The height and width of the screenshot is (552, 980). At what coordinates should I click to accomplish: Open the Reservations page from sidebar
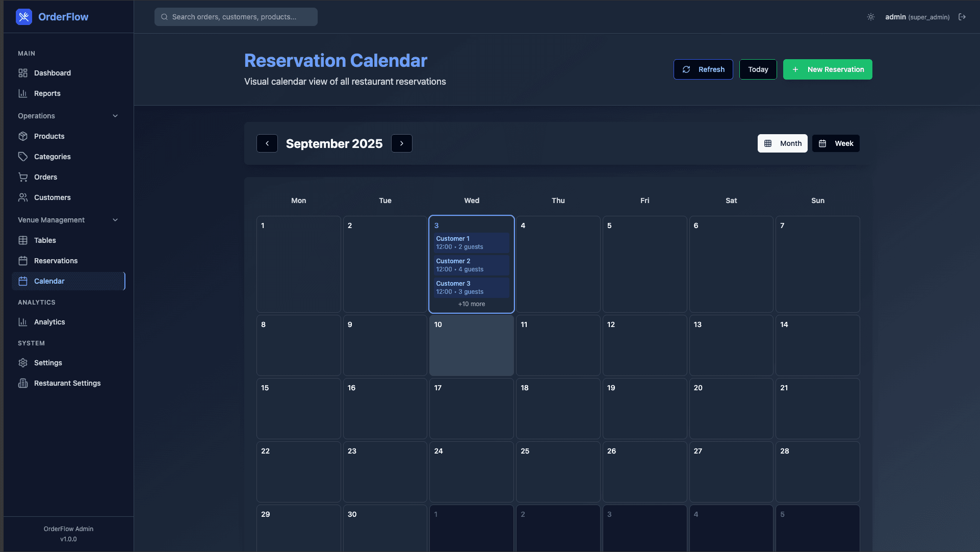(x=55, y=261)
